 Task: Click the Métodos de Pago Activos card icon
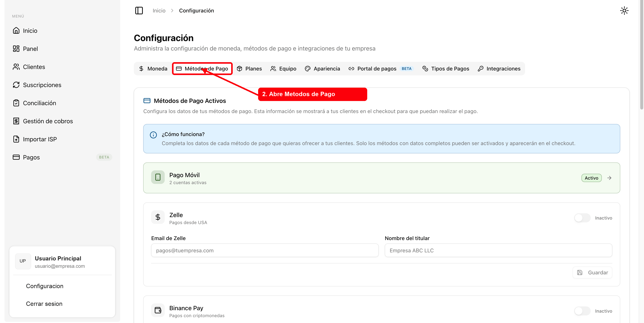147,100
